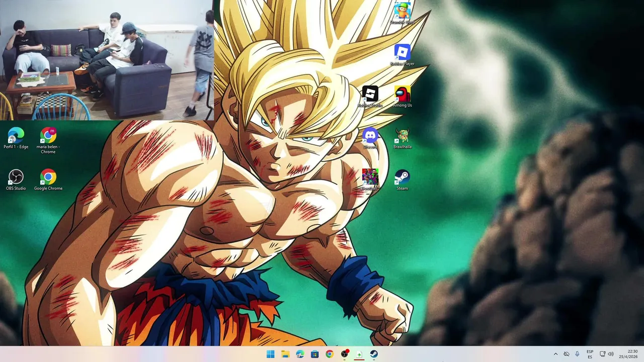Change the ESP ES input language
Viewport: 644px width, 362px height.
(590, 354)
